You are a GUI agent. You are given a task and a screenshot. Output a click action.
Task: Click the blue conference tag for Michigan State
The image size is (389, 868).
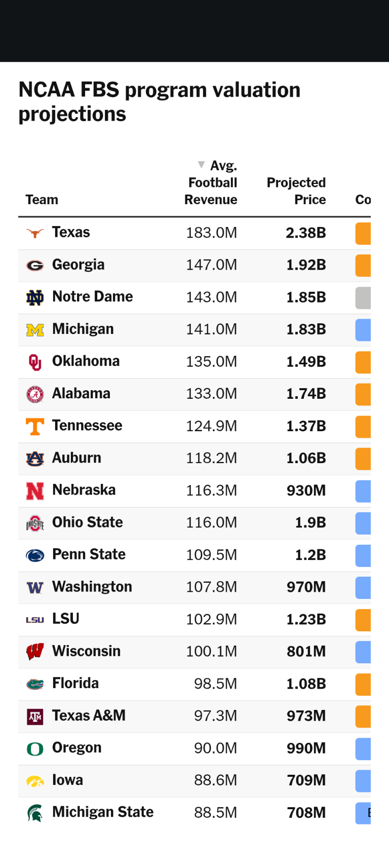point(363,813)
